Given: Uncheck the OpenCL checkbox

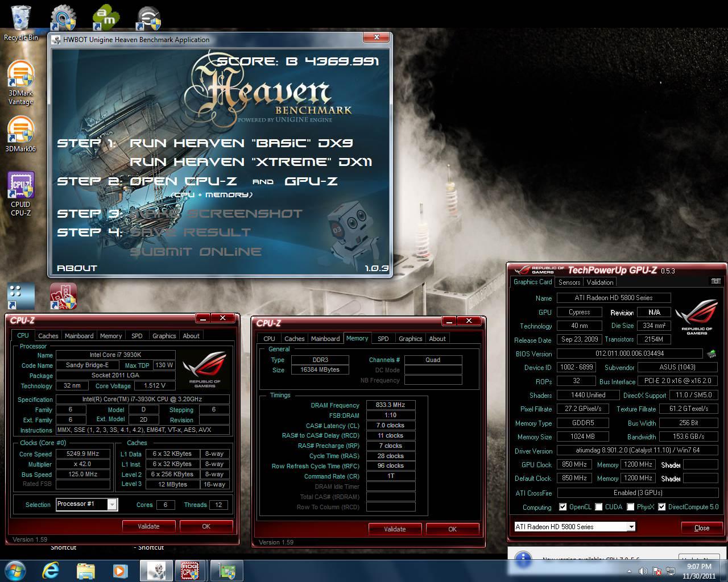Looking at the screenshot, I should 562,507.
